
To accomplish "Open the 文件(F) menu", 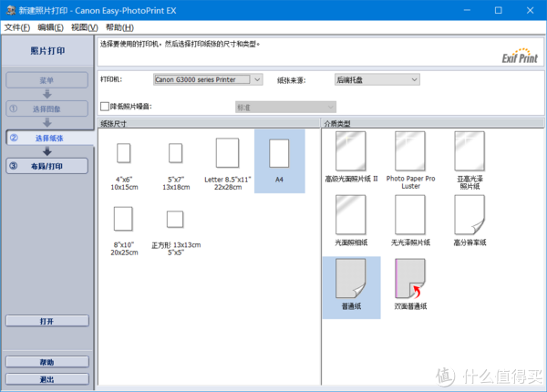I will (x=17, y=27).
